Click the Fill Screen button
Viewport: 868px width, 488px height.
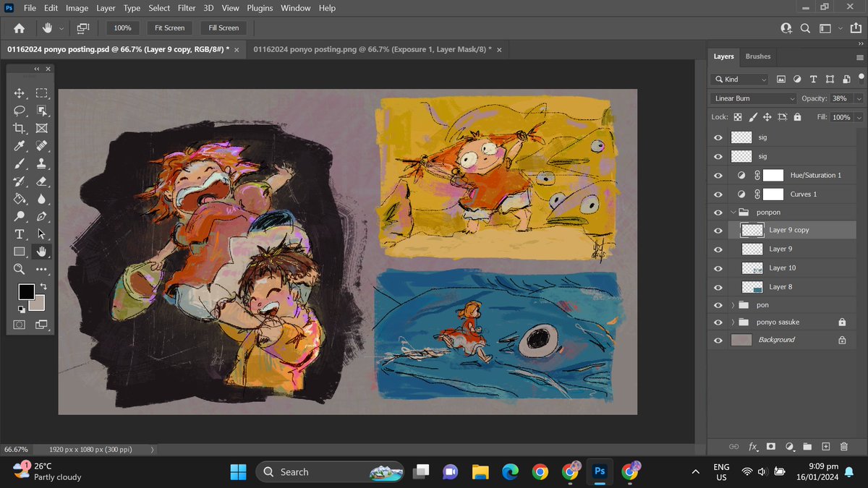coord(224,27)
